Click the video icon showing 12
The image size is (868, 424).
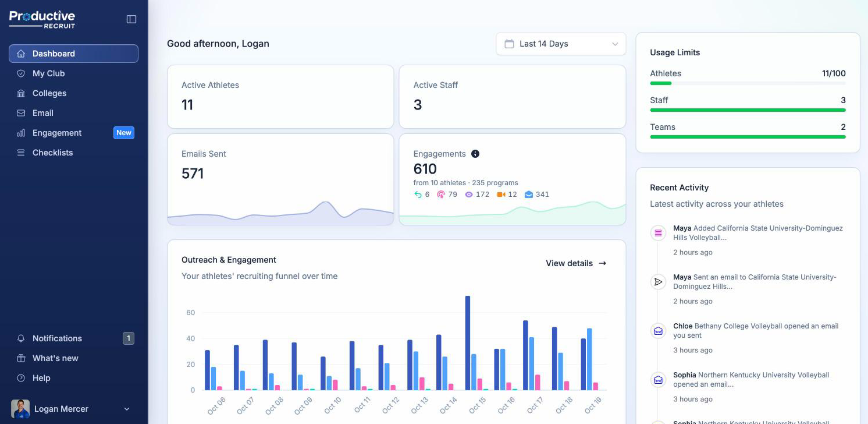[501, 195]
